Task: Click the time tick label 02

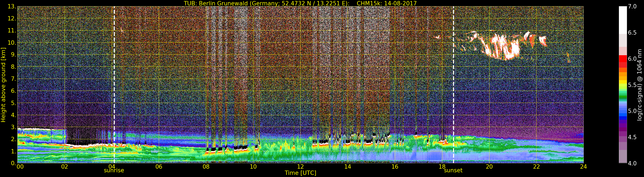Action: (65, 167)
